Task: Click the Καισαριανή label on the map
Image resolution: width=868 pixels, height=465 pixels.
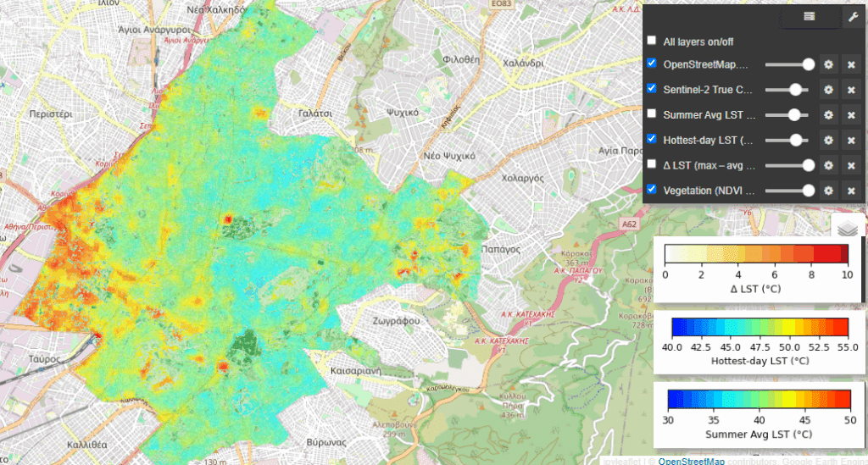Action: [x=355, y=370]
